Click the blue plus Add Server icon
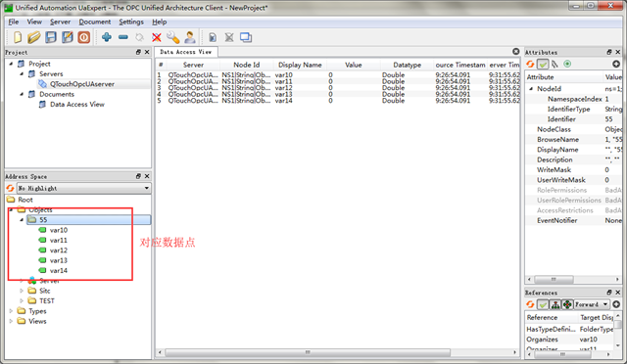 tap(107, 37)
